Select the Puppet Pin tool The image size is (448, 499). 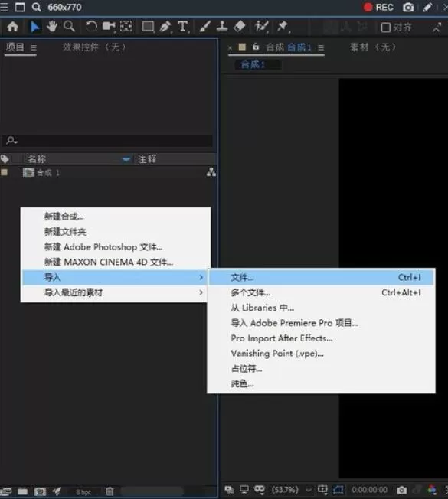(283, 27)
